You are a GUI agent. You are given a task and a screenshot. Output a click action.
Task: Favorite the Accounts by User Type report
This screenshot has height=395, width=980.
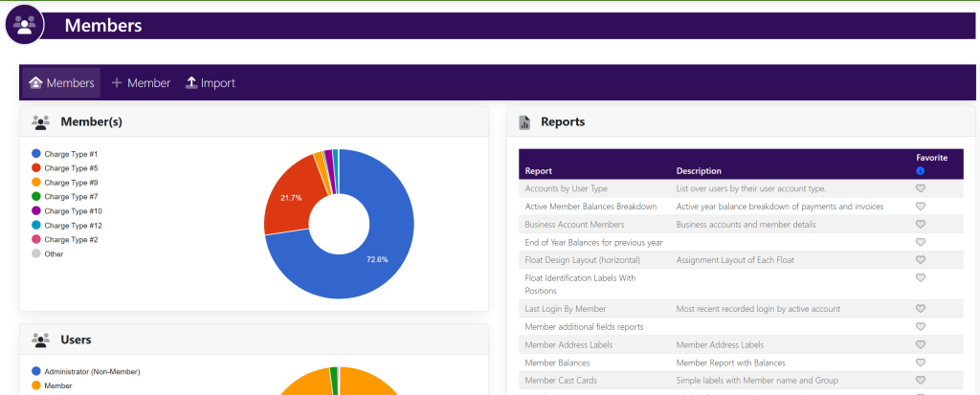(921, 189)
